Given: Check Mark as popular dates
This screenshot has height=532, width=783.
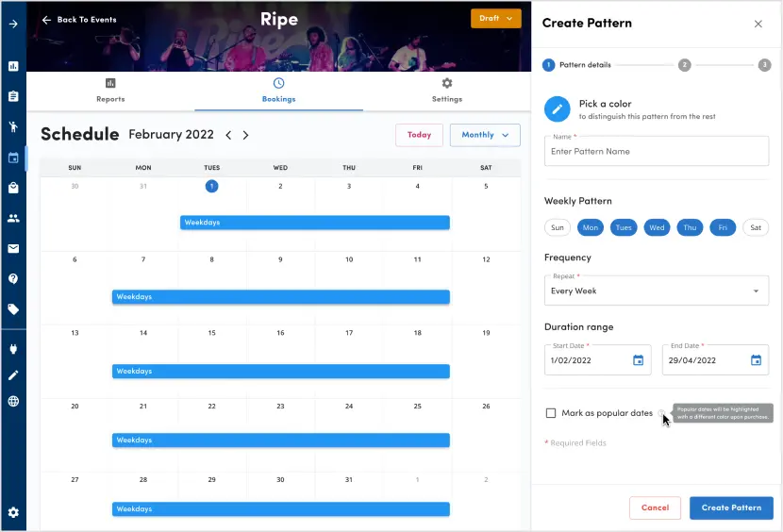Looking at the screenshot, I should (551, 413).
